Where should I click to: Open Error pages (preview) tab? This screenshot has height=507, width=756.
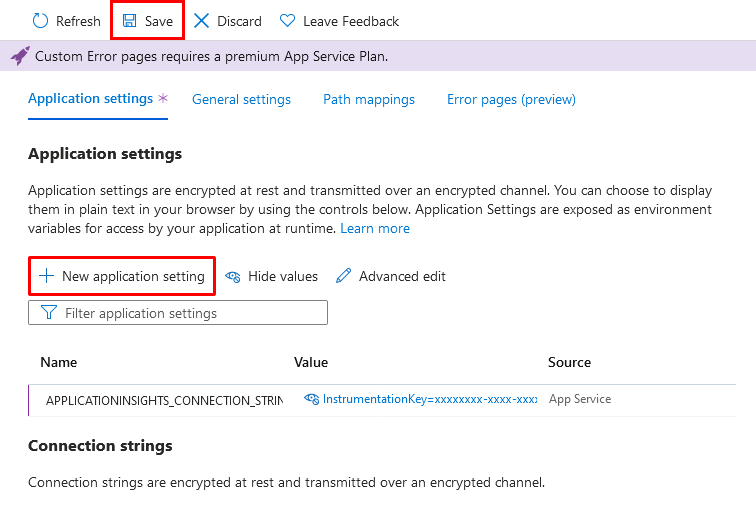click(511, 99)
